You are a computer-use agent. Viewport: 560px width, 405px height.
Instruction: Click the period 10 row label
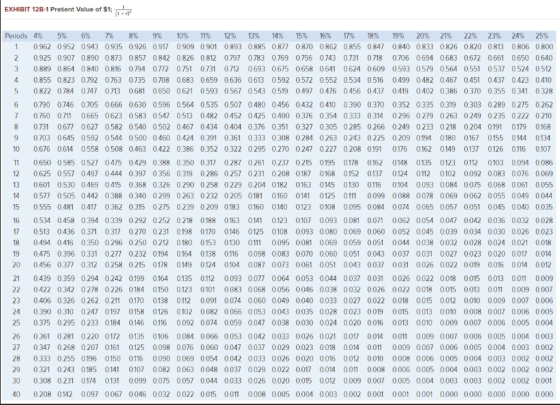[x=16, y=149]
